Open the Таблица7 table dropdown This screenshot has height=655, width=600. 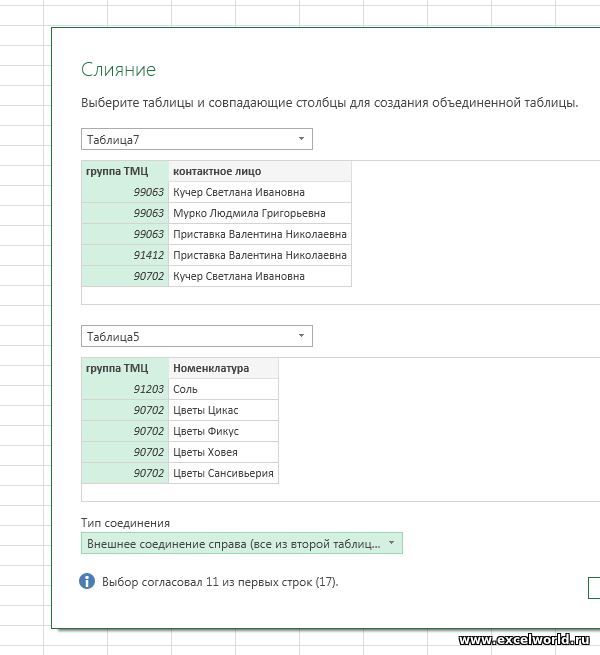point(196,139)
